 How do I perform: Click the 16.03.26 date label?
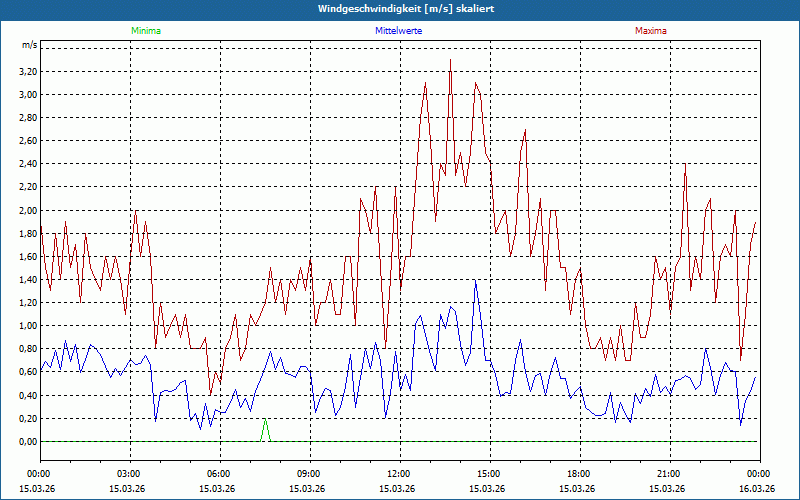[x=757, y=489]
